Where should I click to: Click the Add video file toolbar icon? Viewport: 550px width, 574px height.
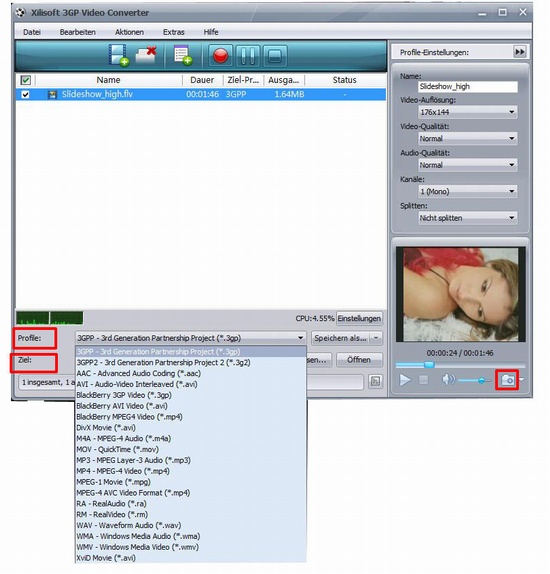pos(119,56)
